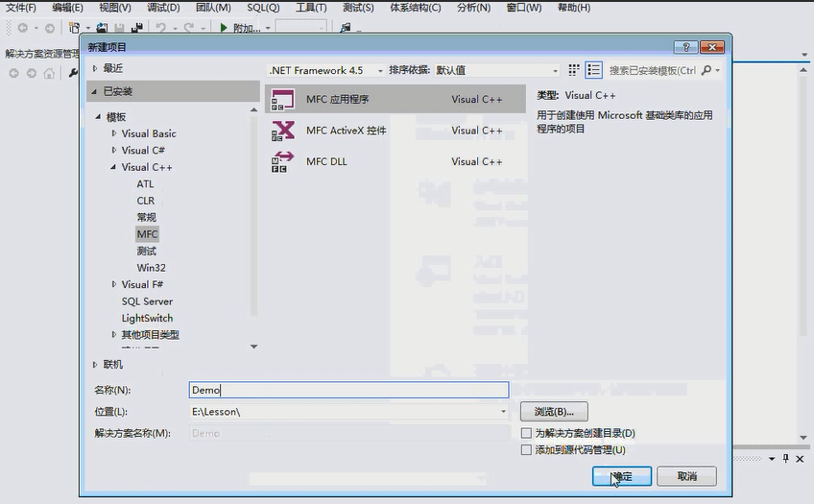
Task: Close the bottom-right docked panel with X
Action: click(x=800, y=459)
